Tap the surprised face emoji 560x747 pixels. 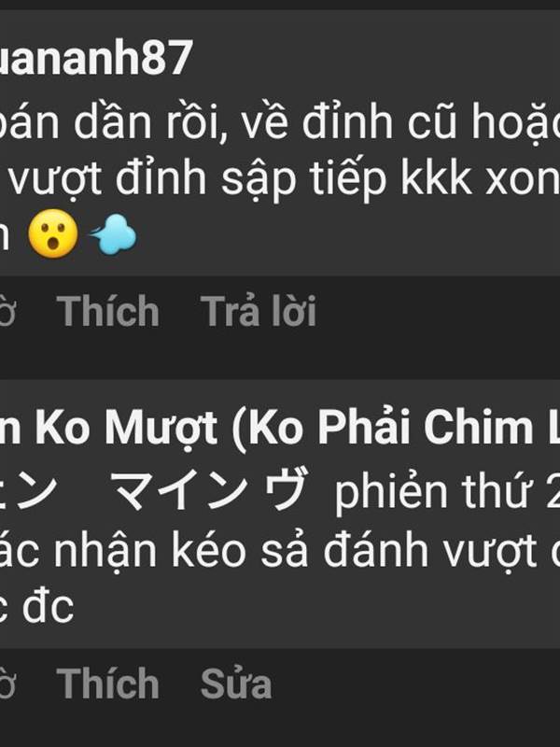pos(53,234)
